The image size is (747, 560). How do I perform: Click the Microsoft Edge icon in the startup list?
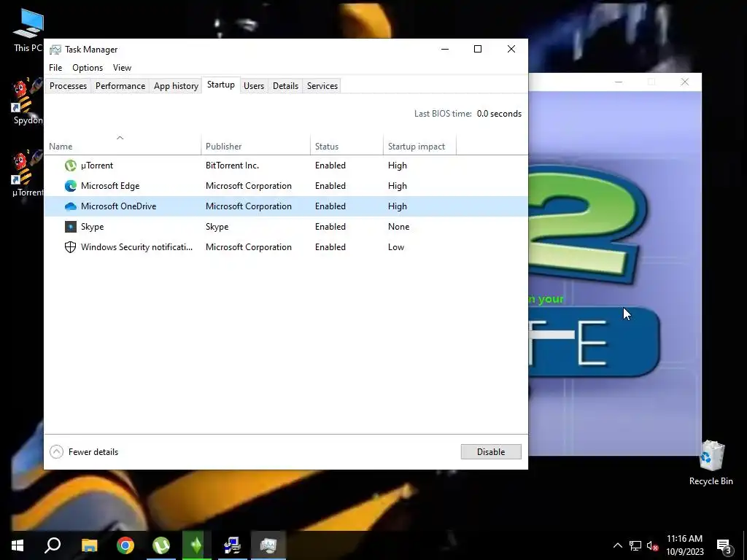pyautogui.click(x=71, y=186)
